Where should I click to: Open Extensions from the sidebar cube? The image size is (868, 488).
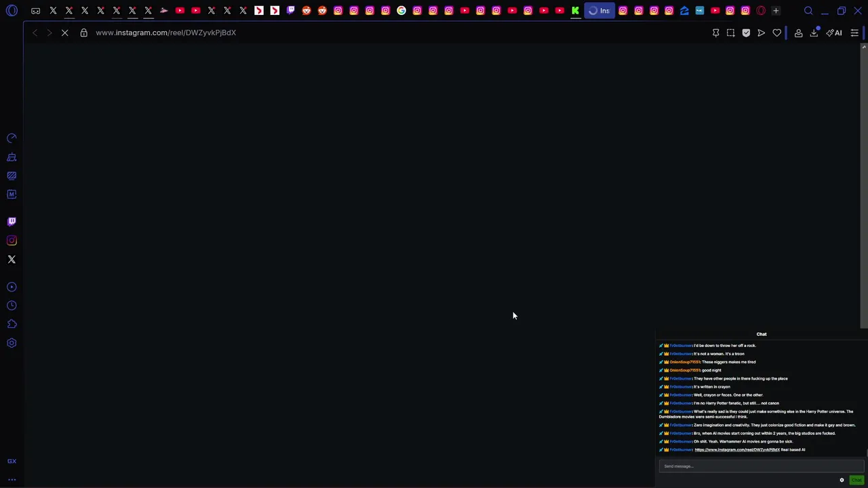pyautogui.click(x=12, y=324)
